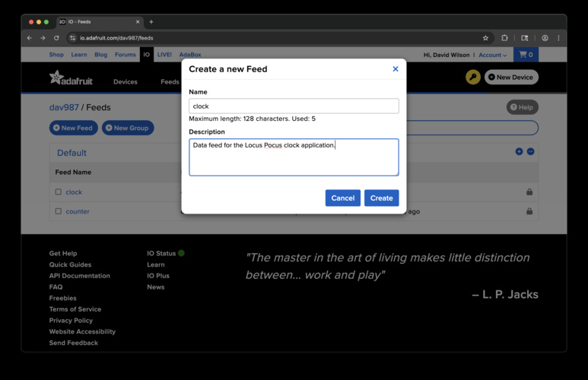Image resolution: width=588 pixels, height=380 pixels.
Task: Open the Shop link
Action: point(56,54)
